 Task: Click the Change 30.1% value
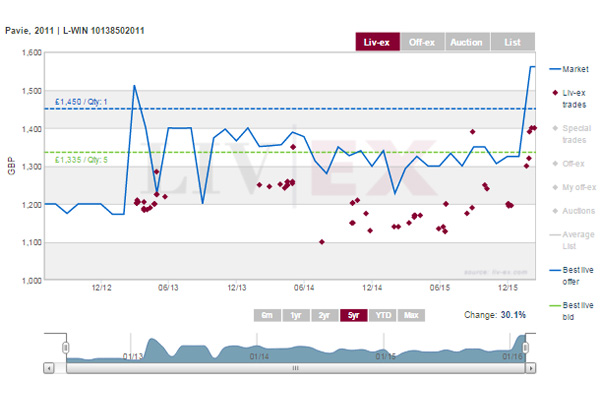[x=513, y=315]
